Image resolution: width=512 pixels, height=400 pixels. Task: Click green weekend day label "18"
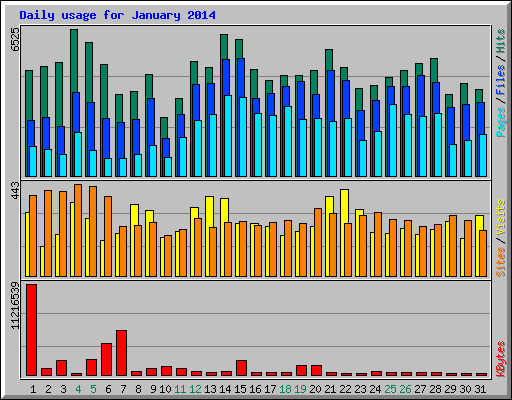coord(285,389)
